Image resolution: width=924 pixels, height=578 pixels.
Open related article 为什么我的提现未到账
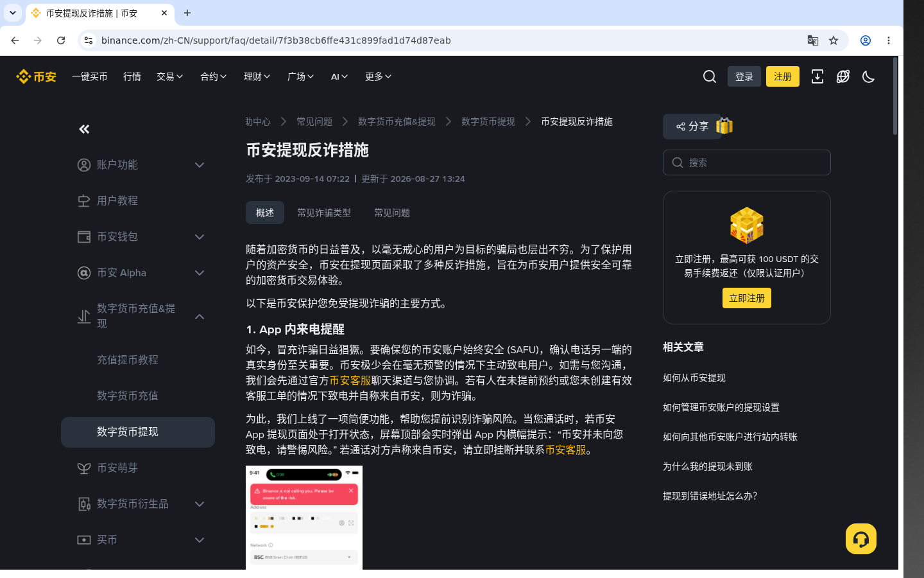(x=708, y=467)
